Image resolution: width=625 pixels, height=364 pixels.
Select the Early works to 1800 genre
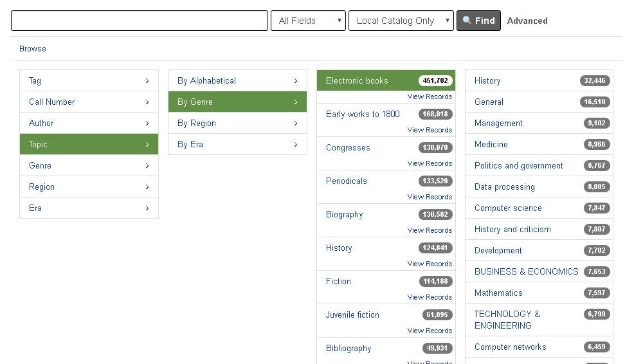click(363, 114)
